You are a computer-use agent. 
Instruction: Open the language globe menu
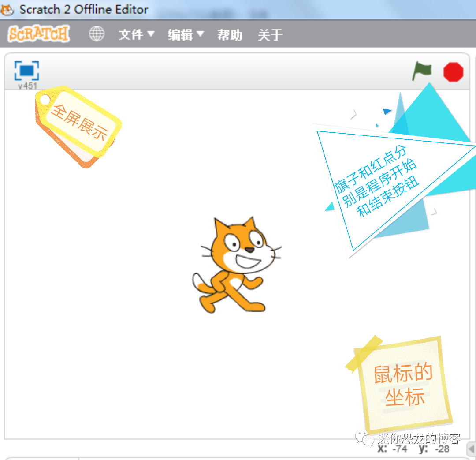[x=97, y=34]
